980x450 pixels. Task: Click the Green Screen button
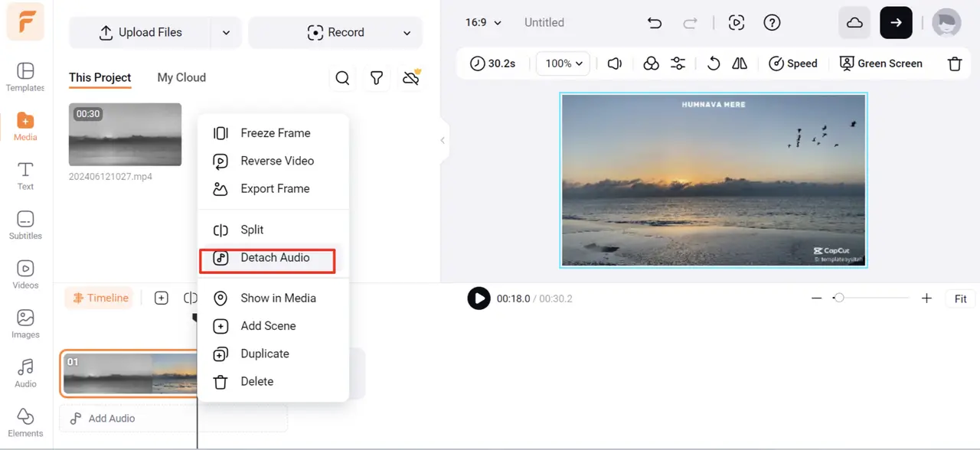pos(881,64)
